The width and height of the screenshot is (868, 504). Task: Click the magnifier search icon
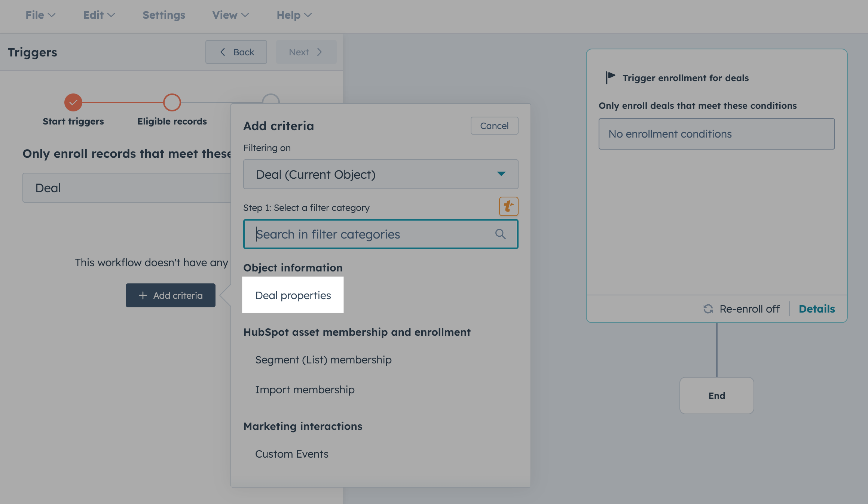click(x=500, y=234)
